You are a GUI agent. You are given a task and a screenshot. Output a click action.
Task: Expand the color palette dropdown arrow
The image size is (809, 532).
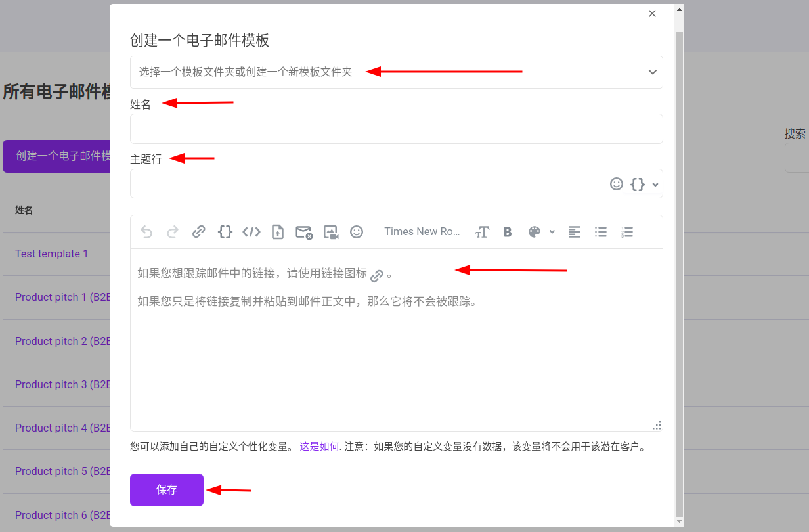[552, 232]
